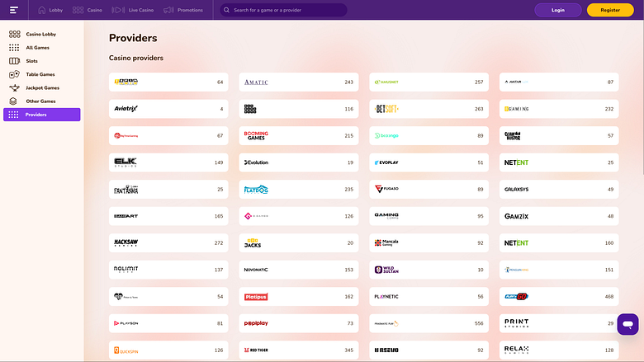Open Amusnet provider logo

[386, 82]
